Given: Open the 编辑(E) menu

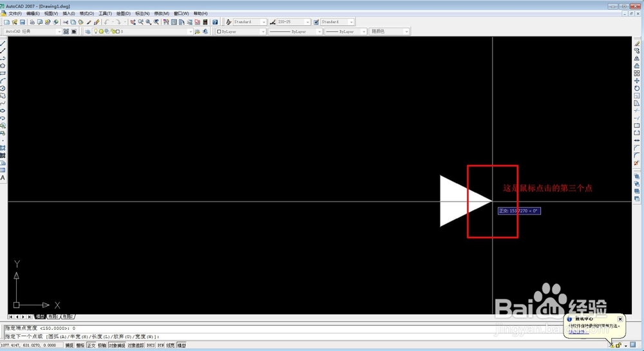Looking at the screenshot, I should tap(33, 13).
